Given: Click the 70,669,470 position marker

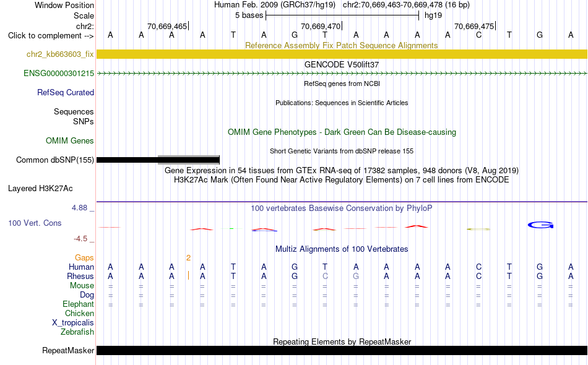Looking at the screenshot, I should pos(321,26).
